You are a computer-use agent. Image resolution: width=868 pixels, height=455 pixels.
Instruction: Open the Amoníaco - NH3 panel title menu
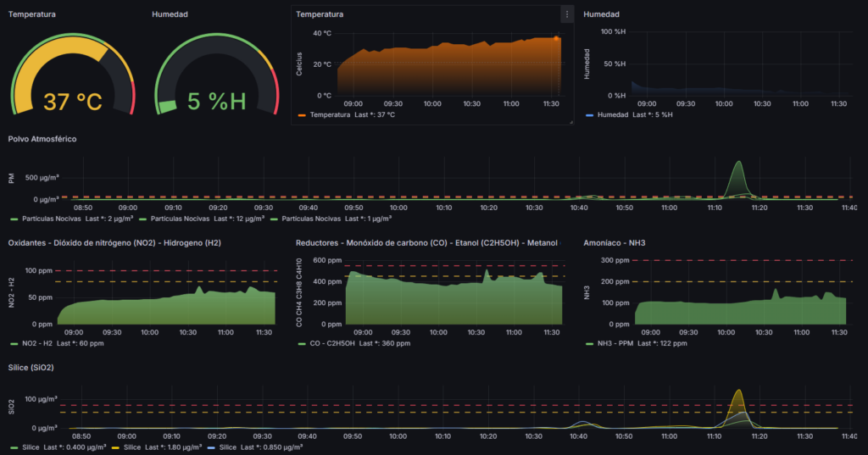click(x=615, y=243)
